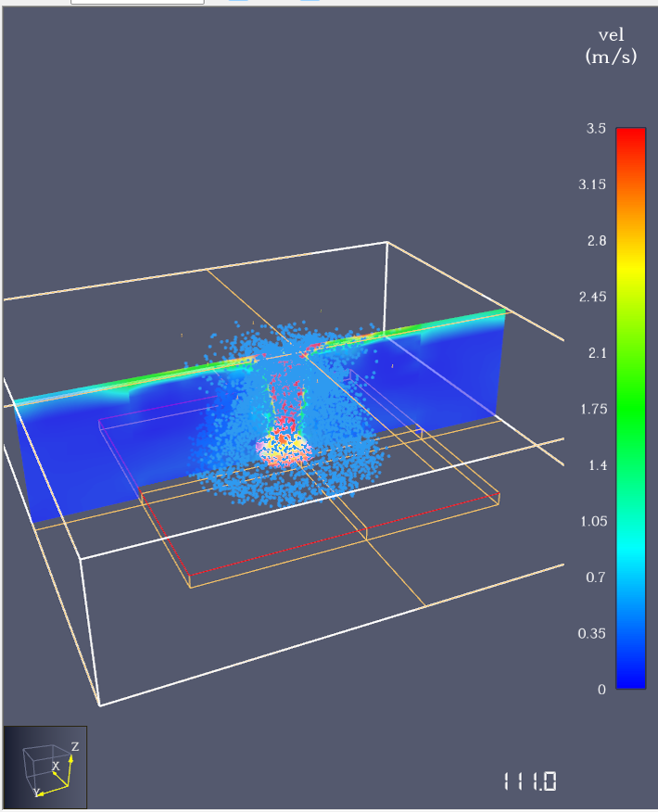Click the 'vel (m/s)' colorbar title

(x=611, y=45)
